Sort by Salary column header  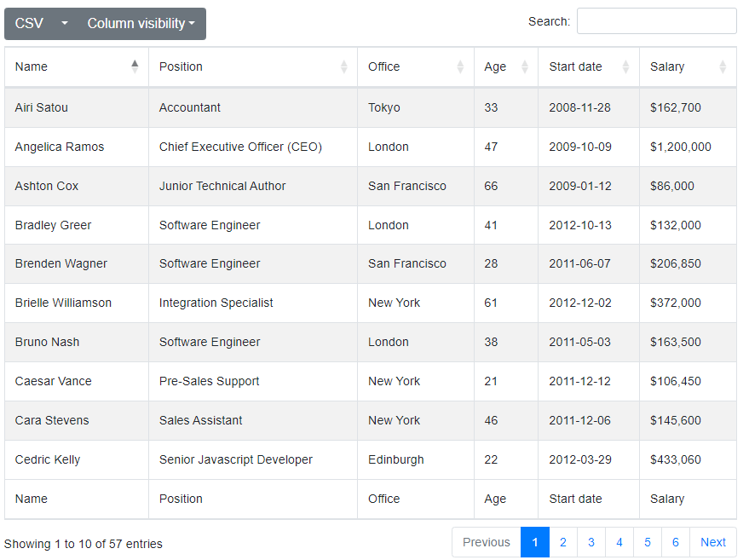[688, 66]
